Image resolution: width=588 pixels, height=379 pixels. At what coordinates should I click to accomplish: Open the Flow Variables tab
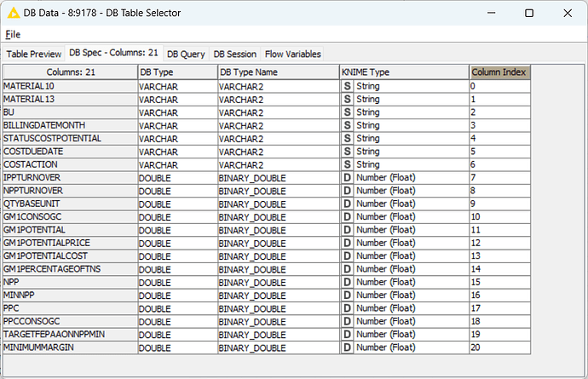tap(292, 54)
